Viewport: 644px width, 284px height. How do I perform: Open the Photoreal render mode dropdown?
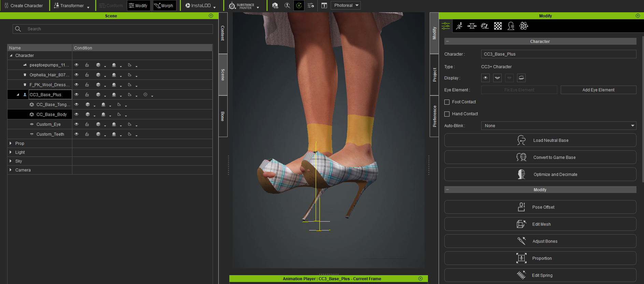345,5
